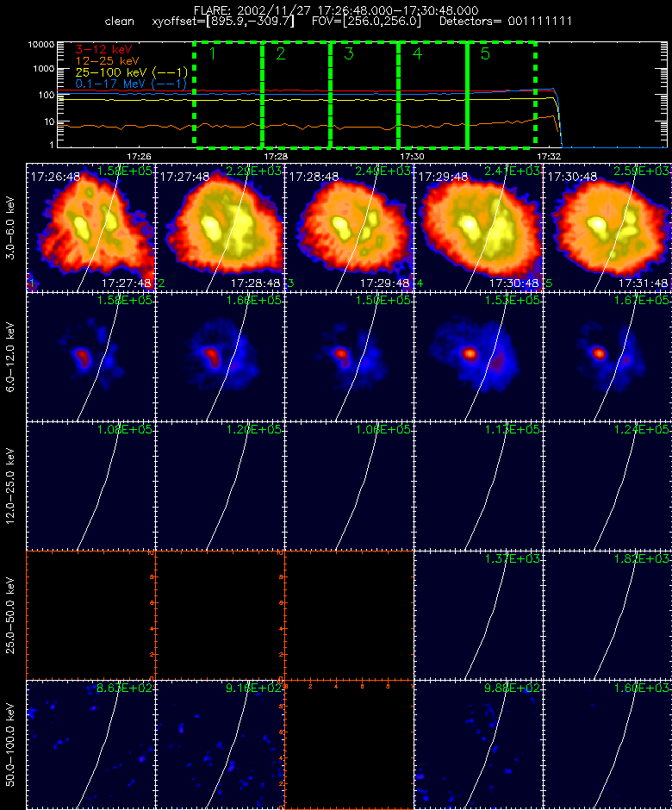
Task: Select 25.0-50.0 keV panel labeled 1.37E+03
Action: click(x=478, y=615)
